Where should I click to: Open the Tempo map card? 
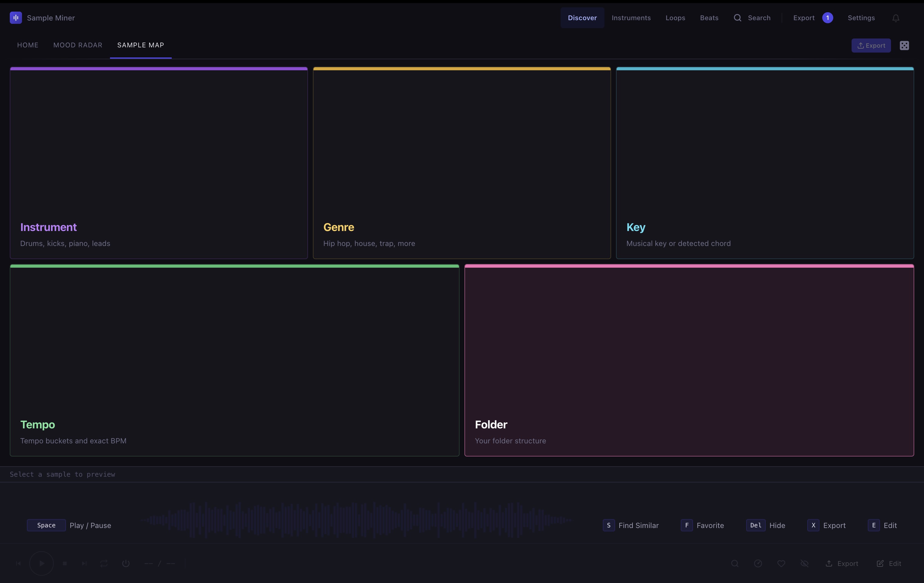click(x=234, y=360)
